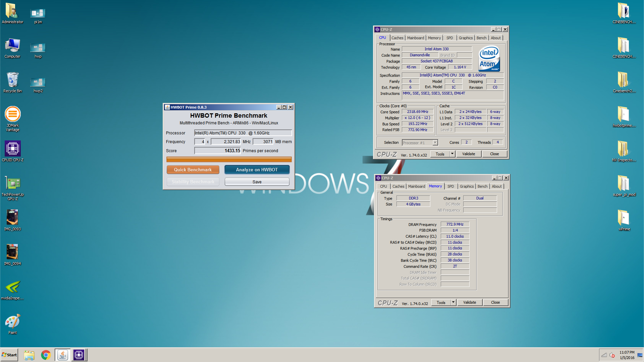Open the hwbotprime folder icon
Viewport: 644px width, 362px height.
[x=624, y=117]
